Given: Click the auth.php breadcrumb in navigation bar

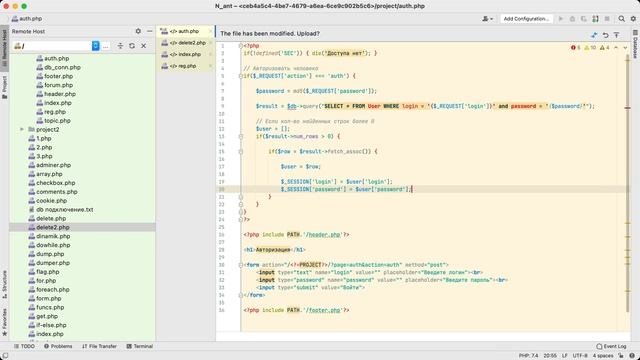Looking at the screenshot, I should (x=27, y=19).
